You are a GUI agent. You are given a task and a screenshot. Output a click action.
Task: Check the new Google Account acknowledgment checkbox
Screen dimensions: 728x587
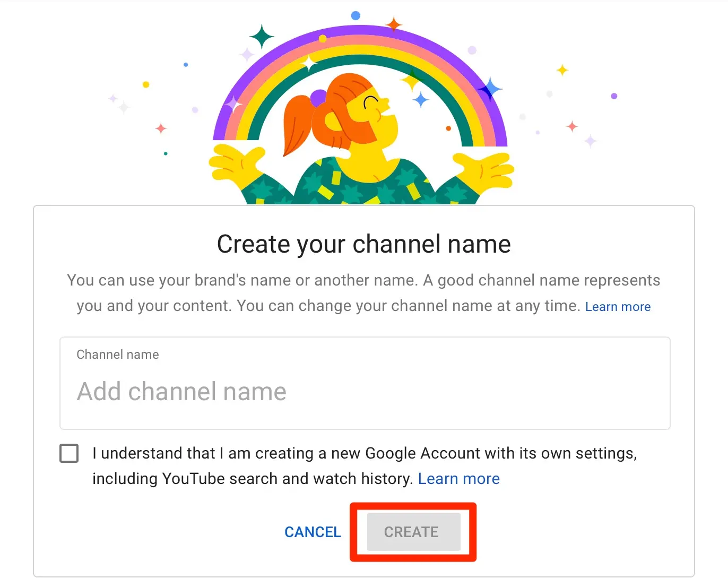click(69, 453)
